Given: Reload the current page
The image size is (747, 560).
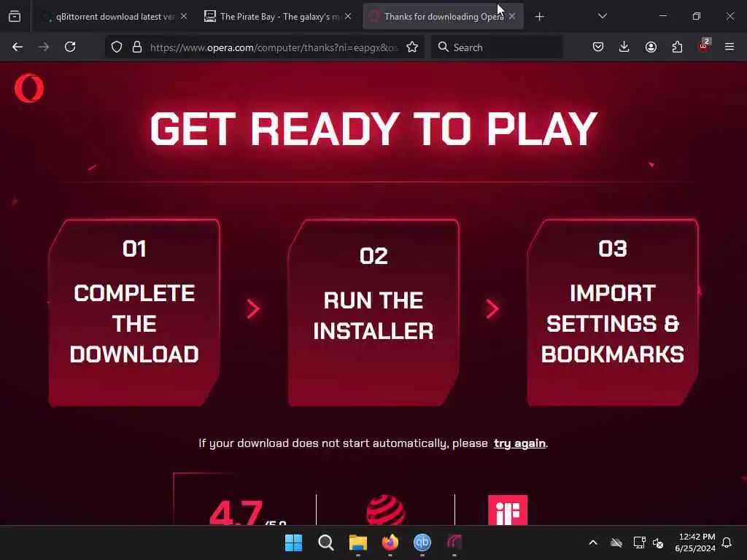Looking at the screenshot, I should click(70, 47).
